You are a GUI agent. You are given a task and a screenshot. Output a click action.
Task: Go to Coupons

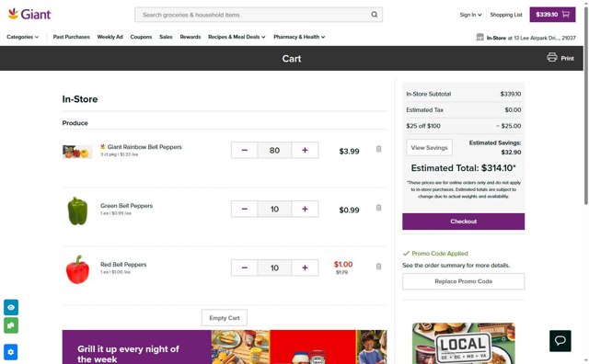[x=141, y=37]
